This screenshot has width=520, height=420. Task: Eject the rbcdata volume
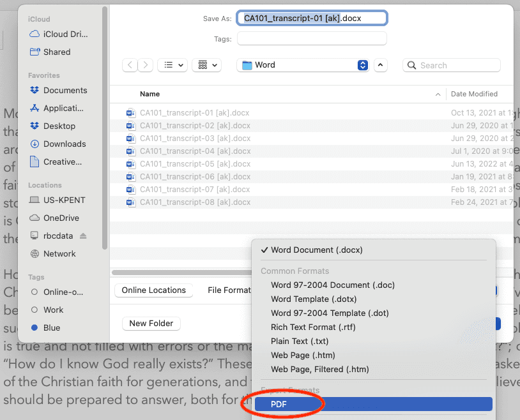[x=83, y=236]
